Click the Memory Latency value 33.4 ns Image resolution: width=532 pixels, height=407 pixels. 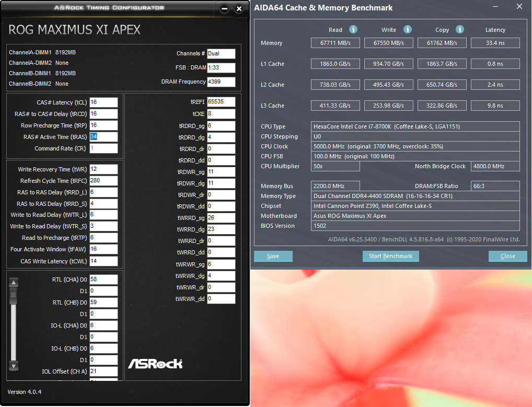495,43
